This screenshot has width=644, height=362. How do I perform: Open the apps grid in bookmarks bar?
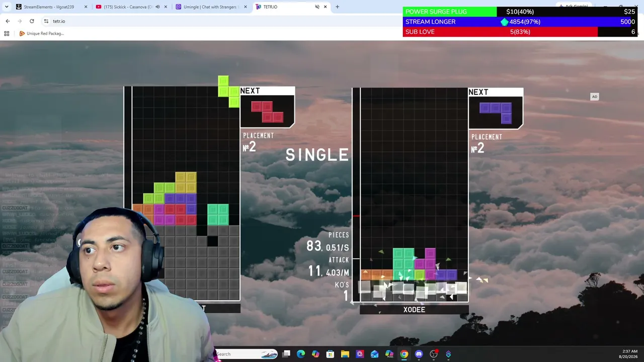[7, 34]
